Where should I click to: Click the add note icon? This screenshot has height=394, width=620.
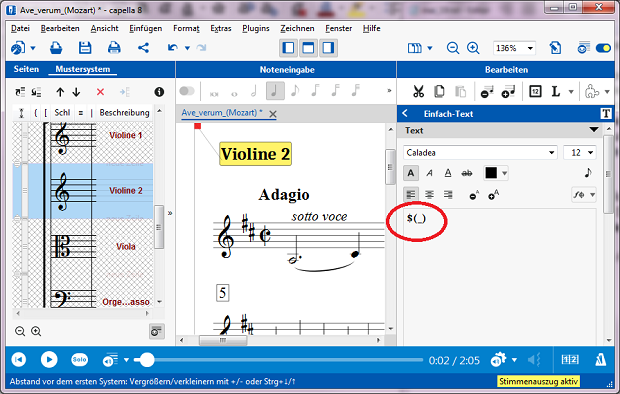pos(508,92)
